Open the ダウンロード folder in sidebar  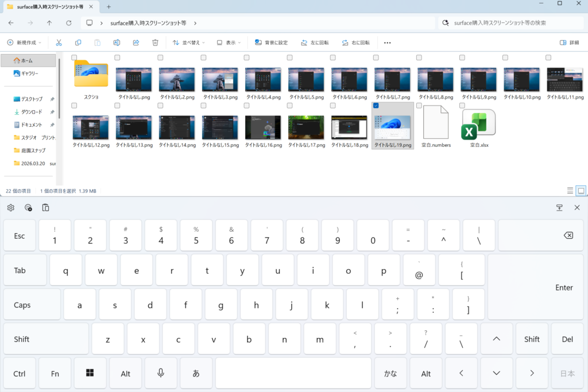coord(32,112)
